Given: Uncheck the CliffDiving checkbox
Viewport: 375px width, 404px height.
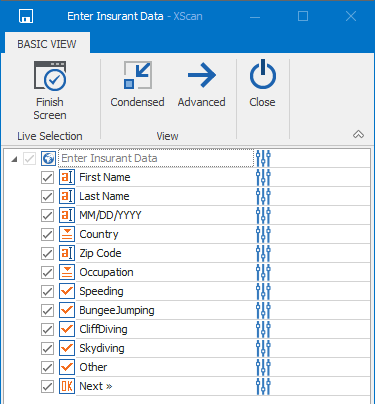Looking at the screenshot, I should click(x=47, y=329).
